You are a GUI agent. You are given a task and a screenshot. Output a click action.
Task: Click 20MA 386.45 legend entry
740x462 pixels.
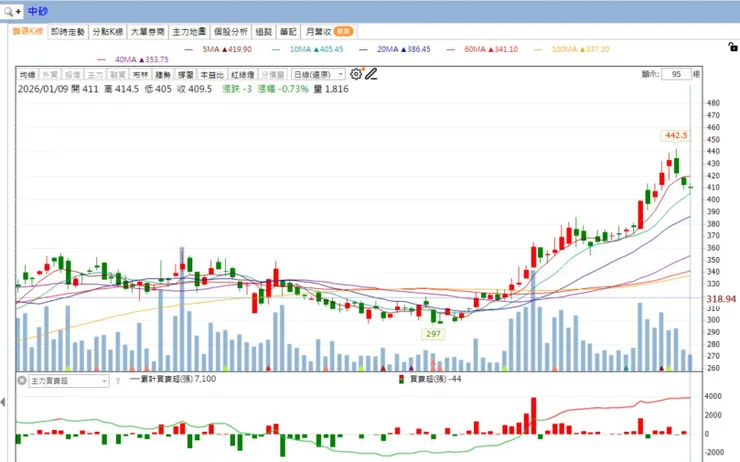click(x=395, y=49)
